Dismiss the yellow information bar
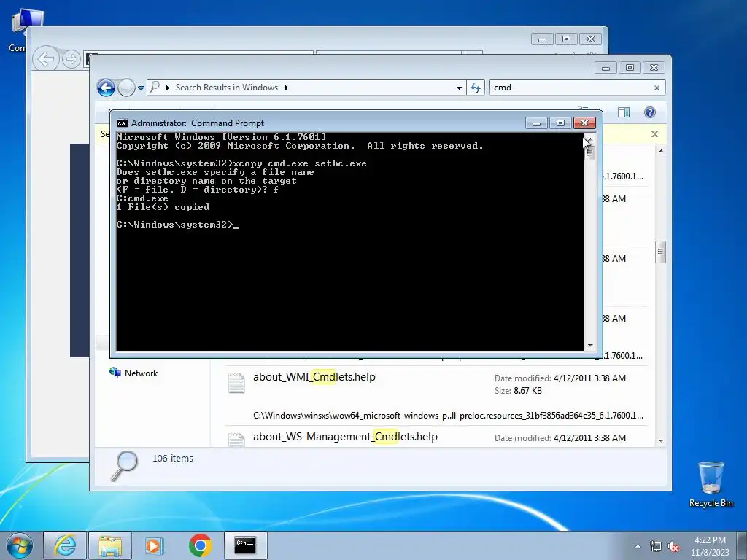 (x=654, y=134)
